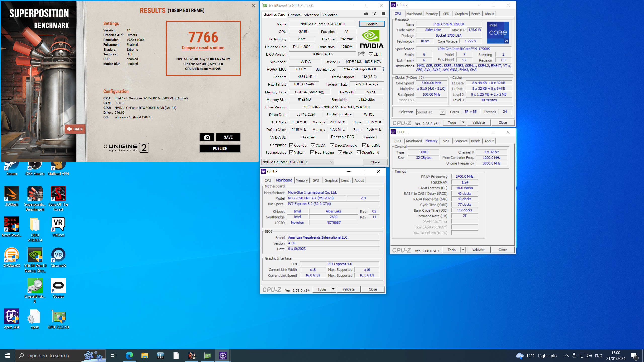Open the 516.94 Win10 Nvidia driver installer
Screen dimensions: 644x362
pyautogui.click(x=35, y=260)
